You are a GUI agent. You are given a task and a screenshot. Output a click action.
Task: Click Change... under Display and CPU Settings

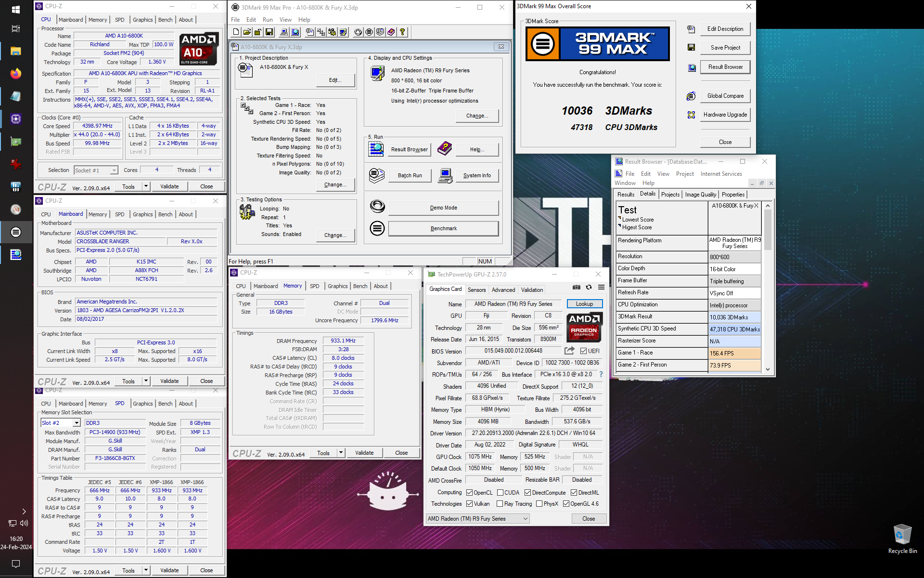[x=477, y=116]
